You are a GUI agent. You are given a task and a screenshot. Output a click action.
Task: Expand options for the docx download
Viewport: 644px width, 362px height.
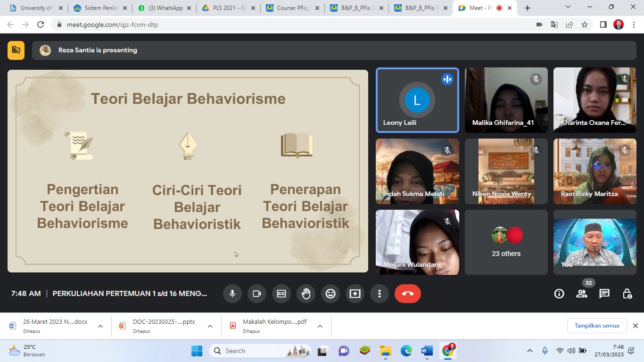[x=100, y=326]
